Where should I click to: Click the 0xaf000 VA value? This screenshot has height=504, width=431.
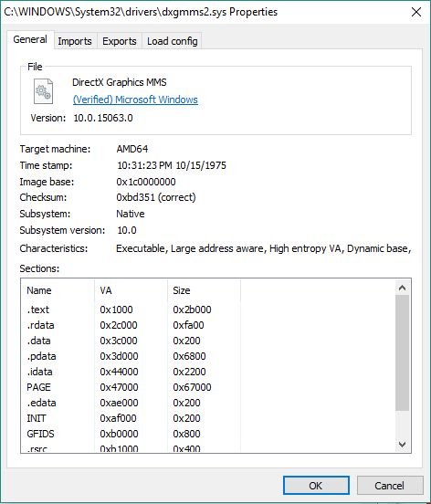(x=118, y=418)
